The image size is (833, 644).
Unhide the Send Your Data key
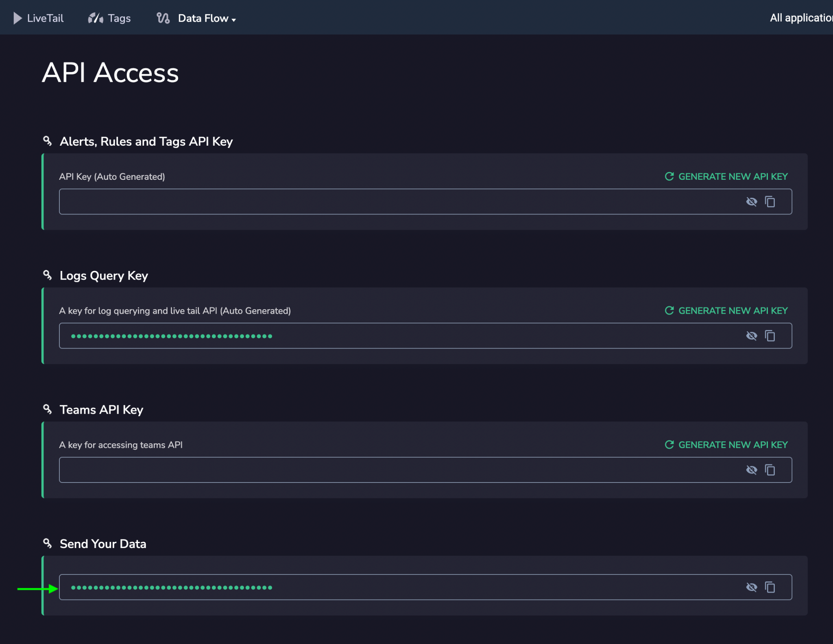click(x=751, y=587)
